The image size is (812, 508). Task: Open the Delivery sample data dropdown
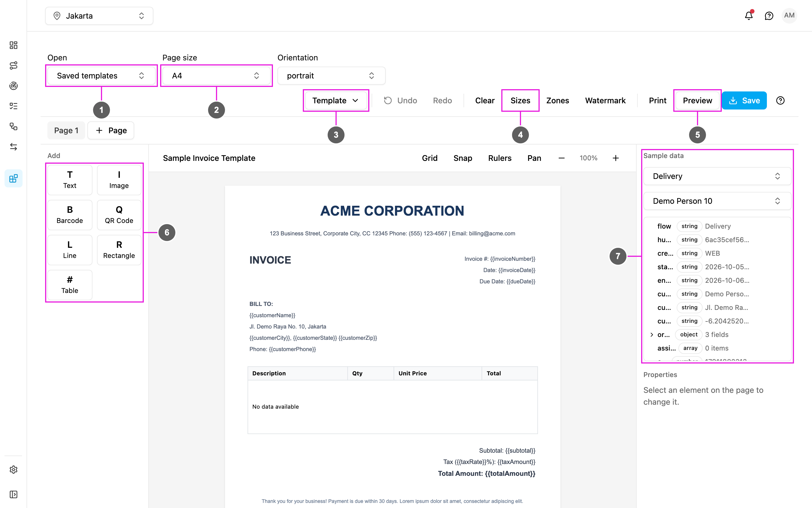tap(717, 176)
